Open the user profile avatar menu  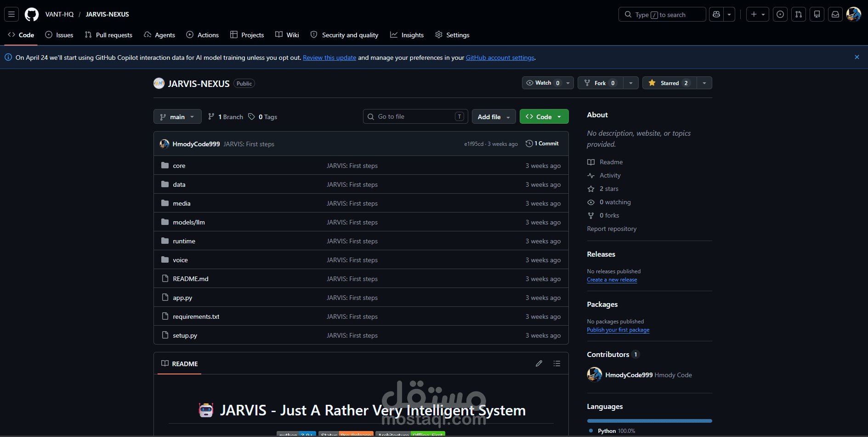tap(854, 14)
